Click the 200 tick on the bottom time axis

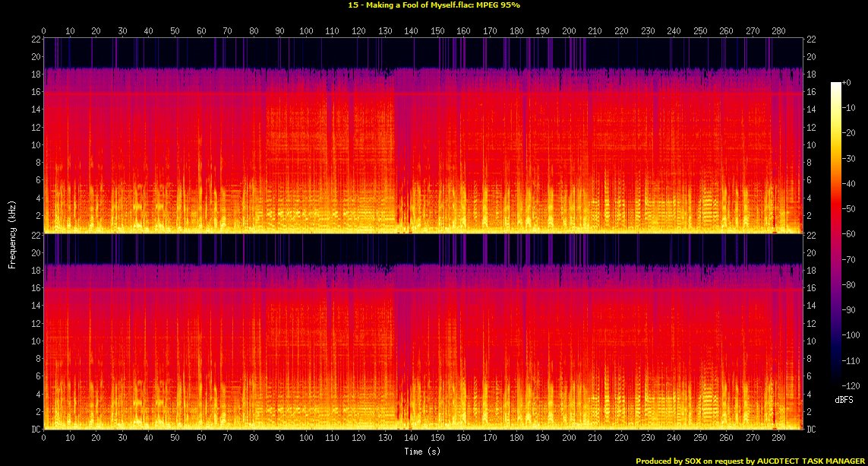pos(569,439)
